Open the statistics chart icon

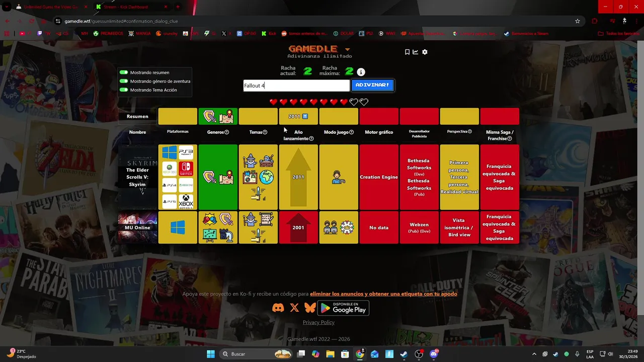[416, 52]
